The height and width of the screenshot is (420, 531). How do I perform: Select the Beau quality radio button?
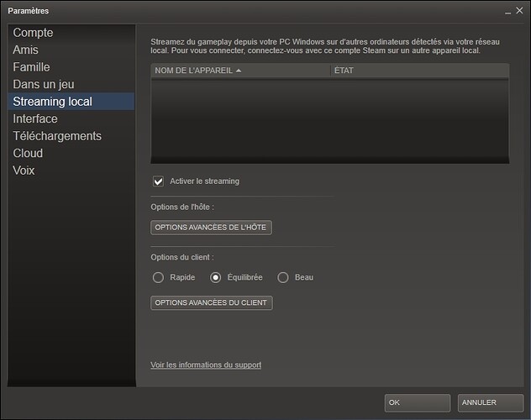[283, 278]
